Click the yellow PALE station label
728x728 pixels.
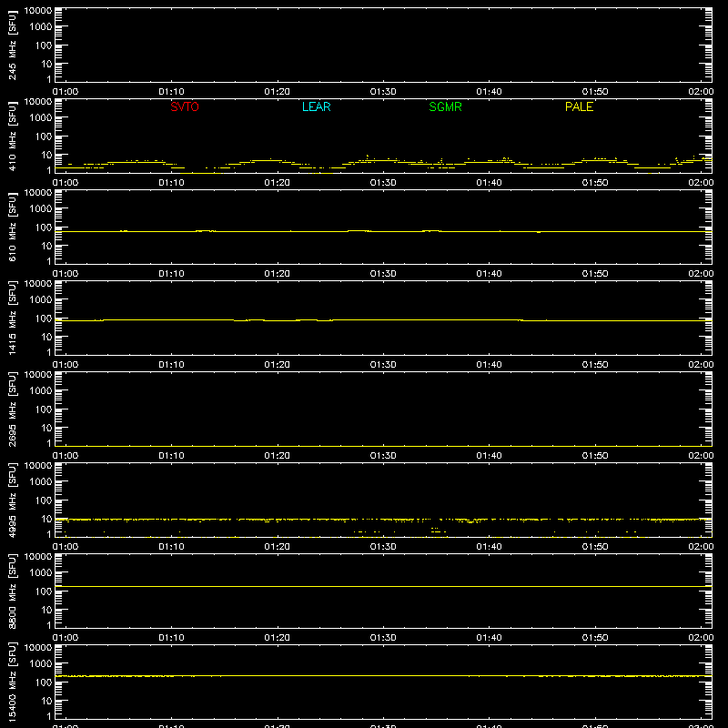tap(579, 106)
